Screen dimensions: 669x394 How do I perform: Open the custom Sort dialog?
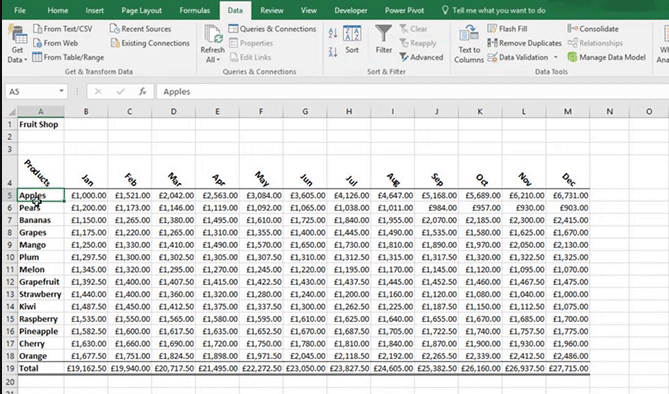click(x=352, y=40)
